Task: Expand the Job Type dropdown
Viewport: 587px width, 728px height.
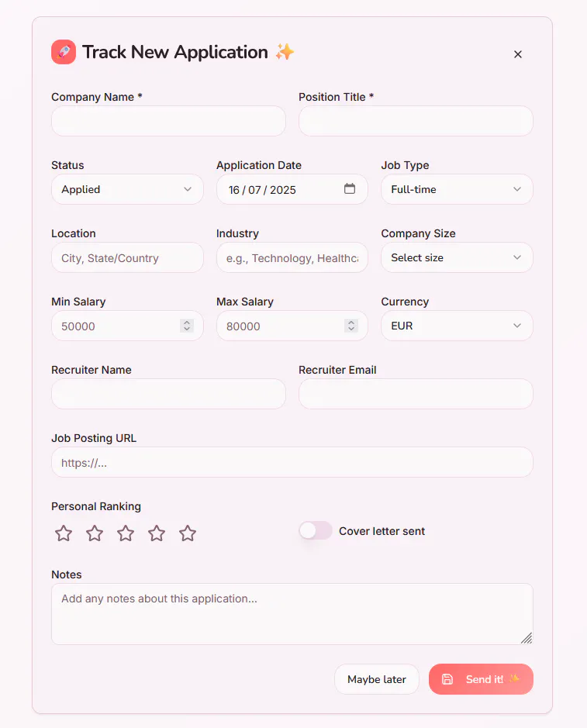Action: [457, 189]
